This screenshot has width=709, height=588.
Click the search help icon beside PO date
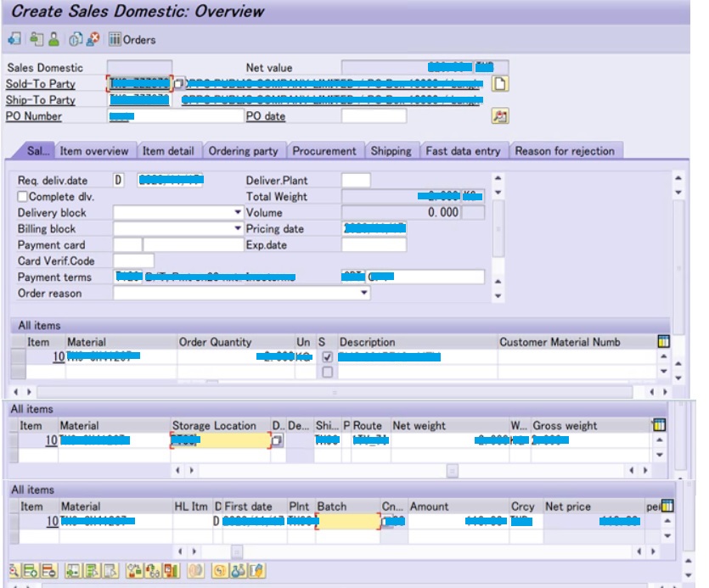coord(500,116)
